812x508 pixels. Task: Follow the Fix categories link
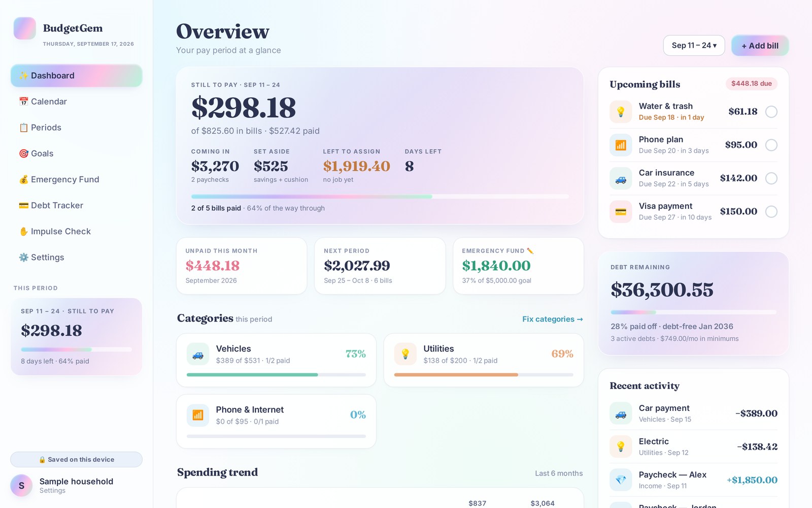click(x=552, y=319)
